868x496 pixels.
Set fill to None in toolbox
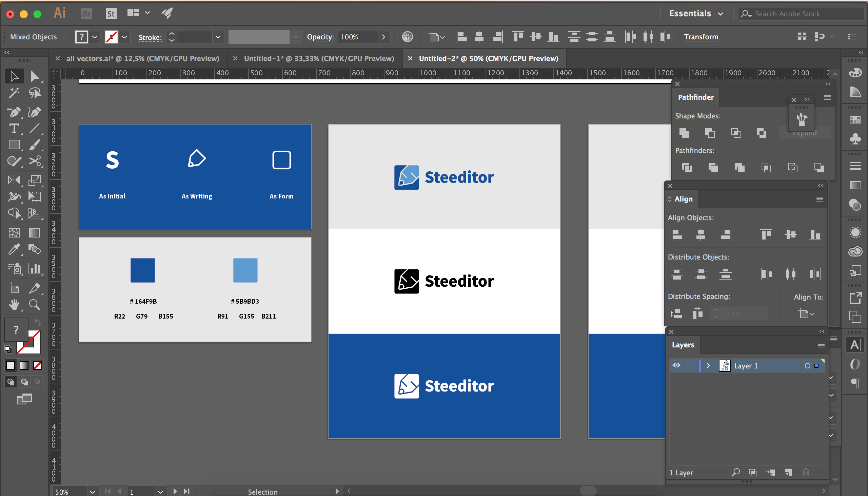click(x=37, y=365)
